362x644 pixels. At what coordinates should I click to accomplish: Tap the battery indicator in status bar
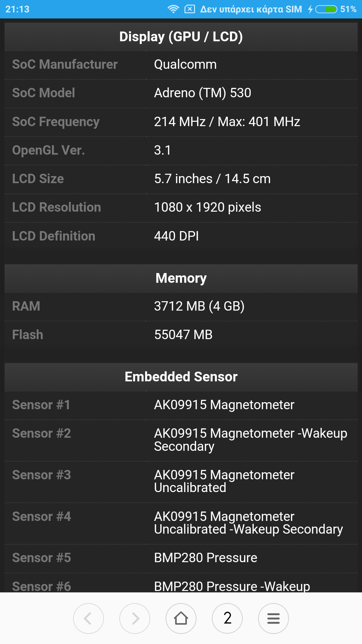(326, 9)
